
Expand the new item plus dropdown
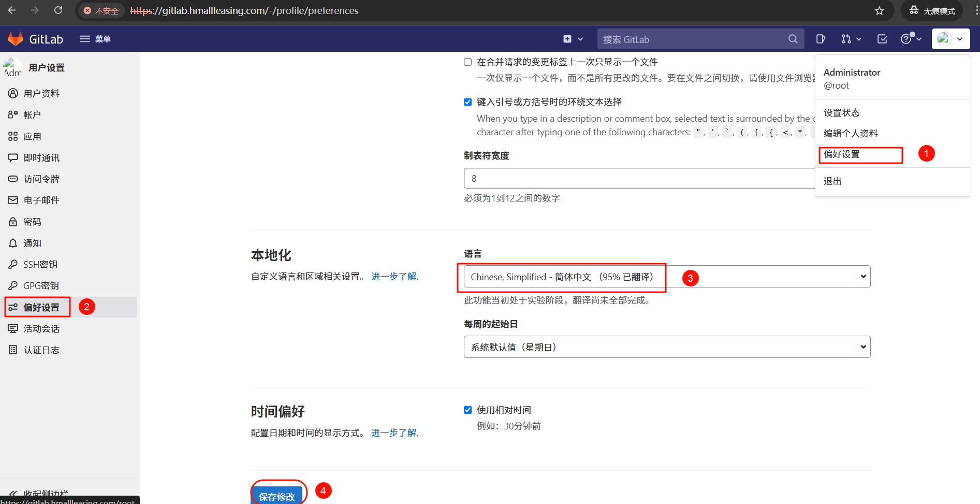[x=573, y=39]
